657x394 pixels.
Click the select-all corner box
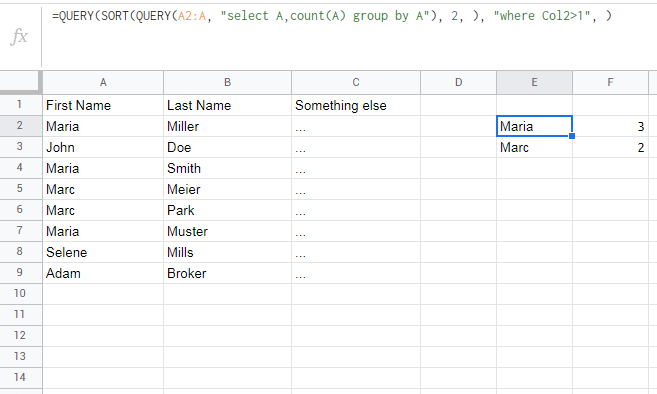[x=21, y=83]
